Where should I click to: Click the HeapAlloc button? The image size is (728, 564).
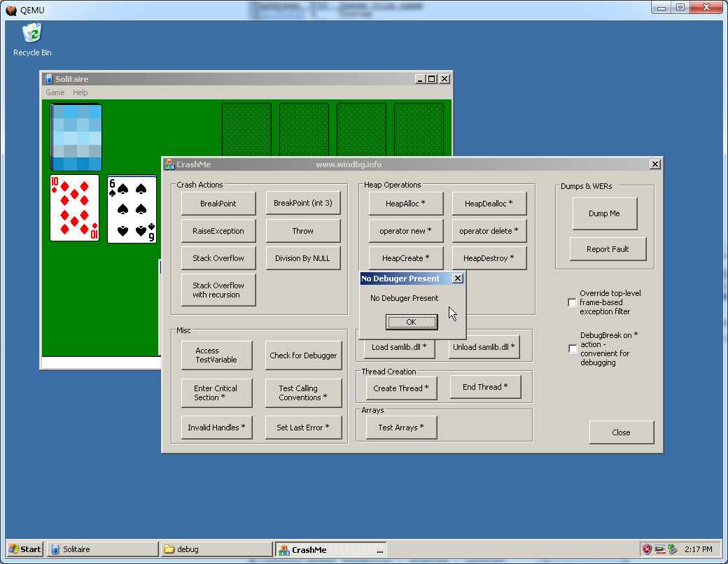tap(406, 204)
